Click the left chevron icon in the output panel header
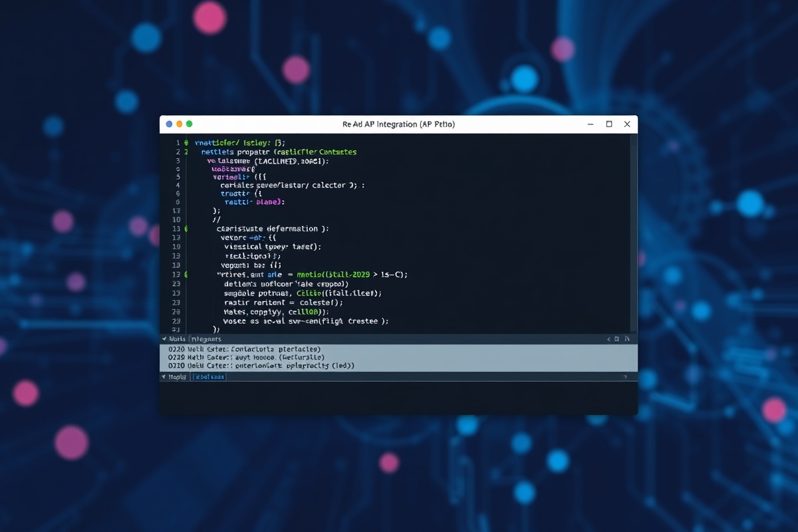798x532 pixels. pyautogui.click(x=608, y=339)
